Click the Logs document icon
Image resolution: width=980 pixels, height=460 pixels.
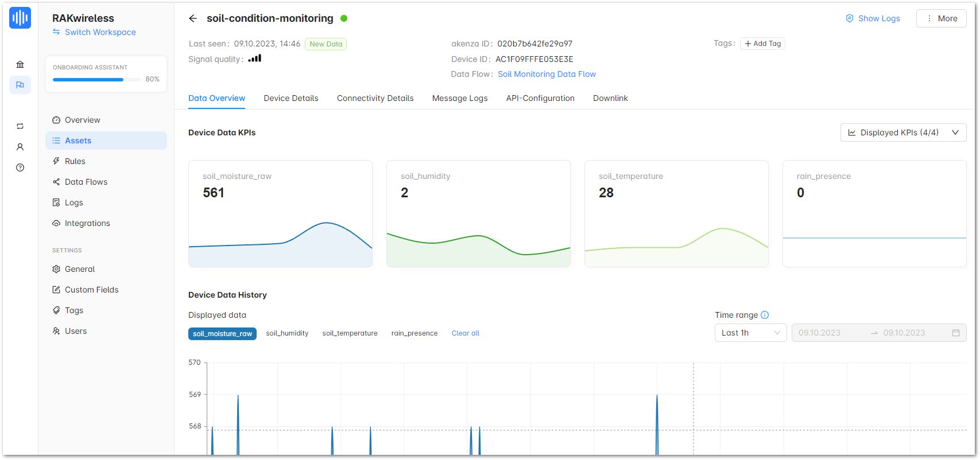[56, 202]
